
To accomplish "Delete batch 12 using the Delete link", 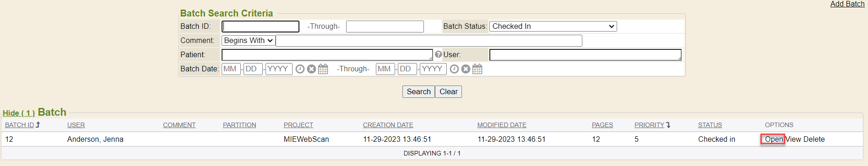I will tap(814, 139).
